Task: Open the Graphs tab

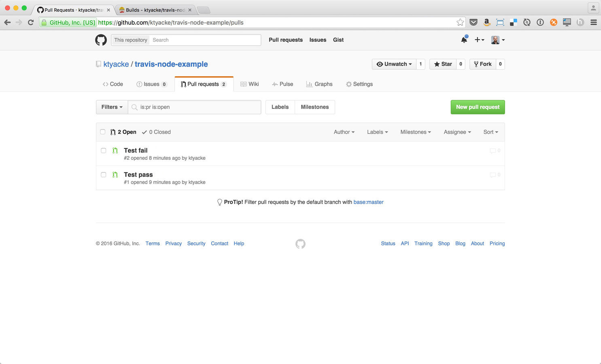Action: point(319,84)
